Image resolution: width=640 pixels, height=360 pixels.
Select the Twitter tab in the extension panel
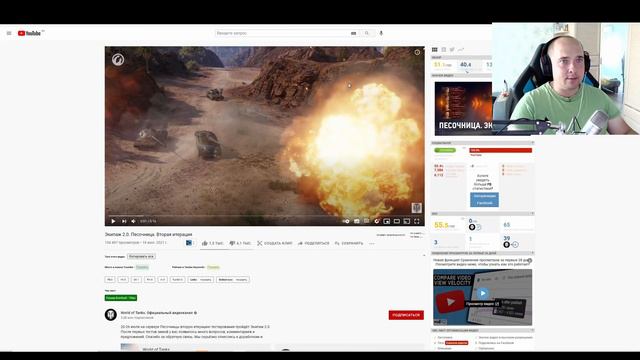[x=452, y=50]
